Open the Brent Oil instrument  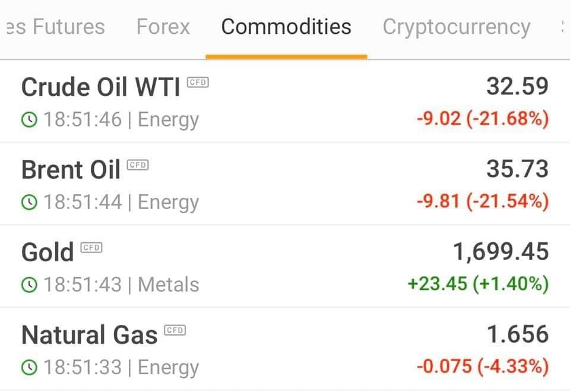(285, 184)
